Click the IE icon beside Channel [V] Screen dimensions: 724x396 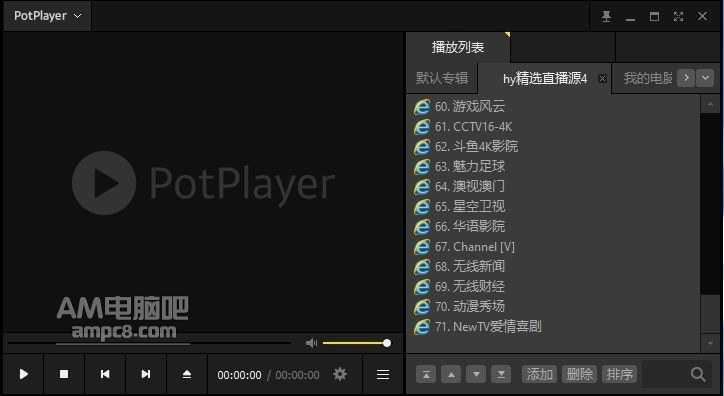[x=422, y=246]
